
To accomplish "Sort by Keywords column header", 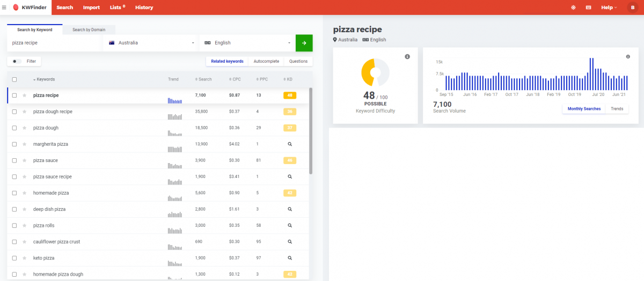I will click(44, 79).
